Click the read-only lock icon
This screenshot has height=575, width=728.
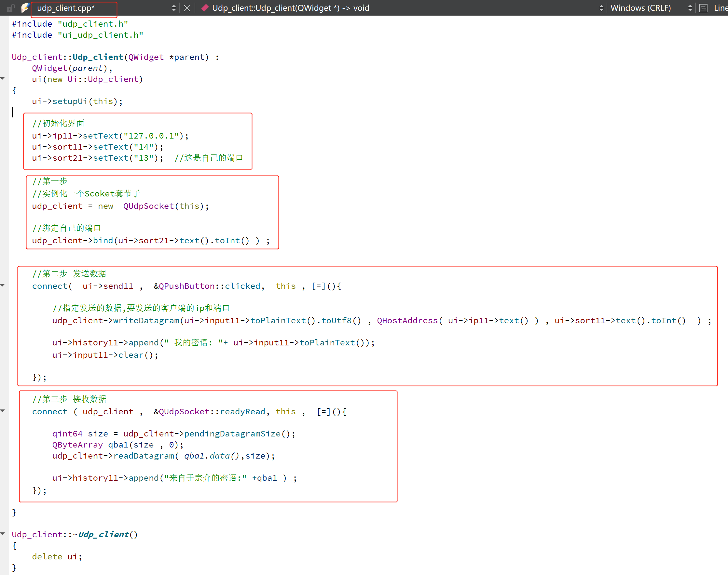click(11, 8)
